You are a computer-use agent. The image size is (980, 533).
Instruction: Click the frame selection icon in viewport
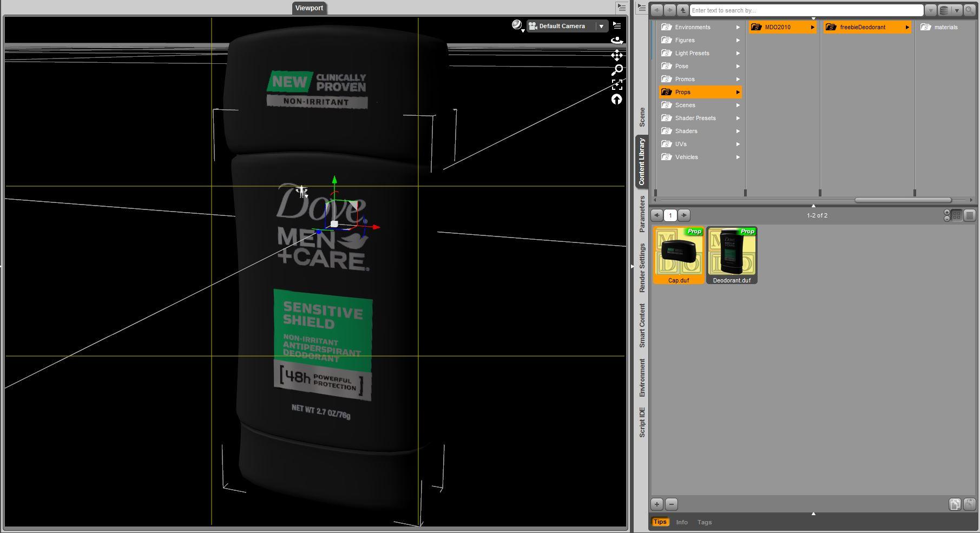[x=617, y=84]
